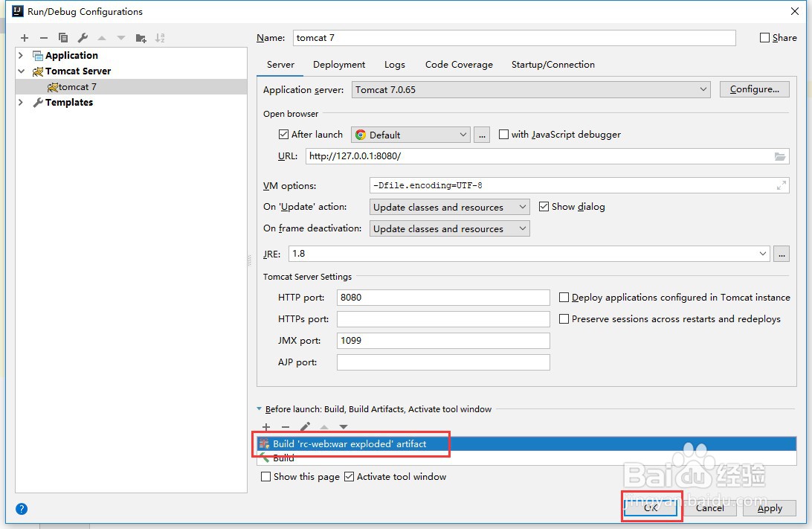The width and height of the screenshot is (812, 529).
Task: Switch to the Startup/Connection tab
Action: (x=553, y=65)
